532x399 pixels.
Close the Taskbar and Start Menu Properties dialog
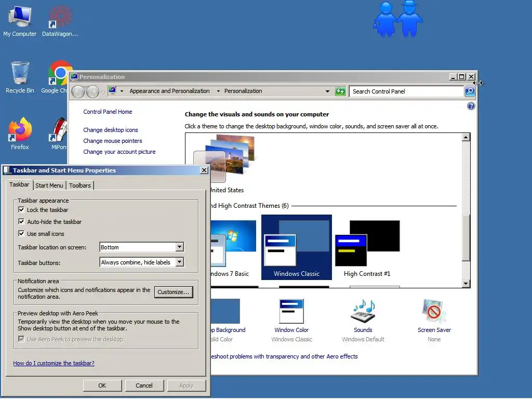coord(204,170)
